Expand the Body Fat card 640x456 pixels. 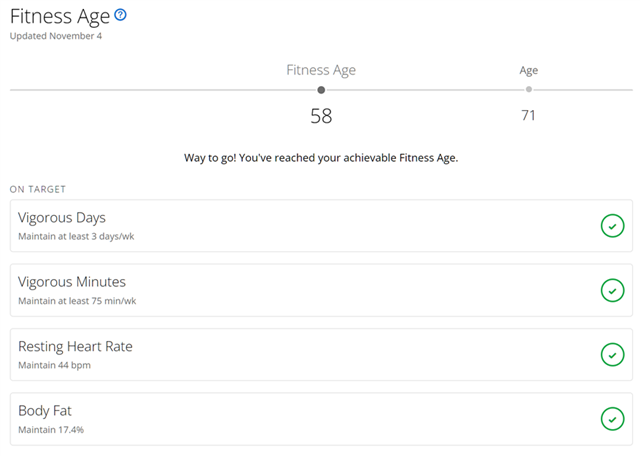click(x=321, y=419)
